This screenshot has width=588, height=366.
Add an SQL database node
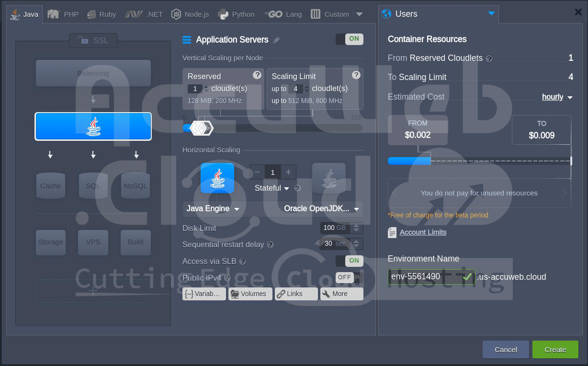click(x=93, y=186)
